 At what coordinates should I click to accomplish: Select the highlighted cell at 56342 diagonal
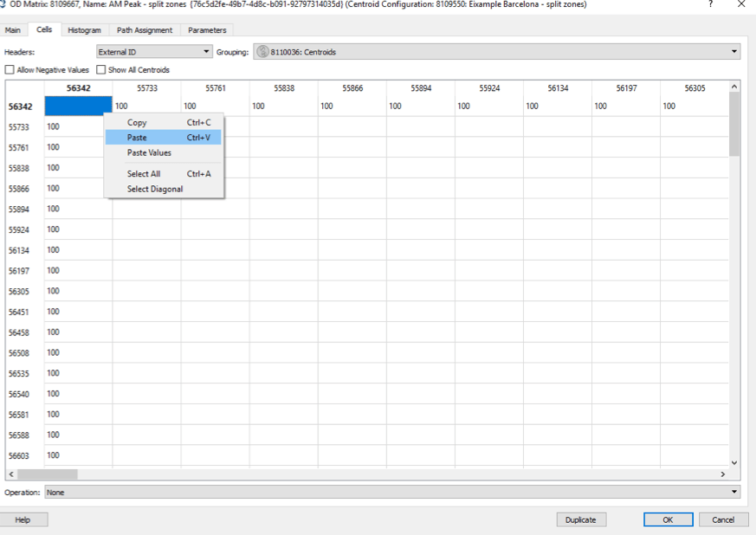coord(79,106)
